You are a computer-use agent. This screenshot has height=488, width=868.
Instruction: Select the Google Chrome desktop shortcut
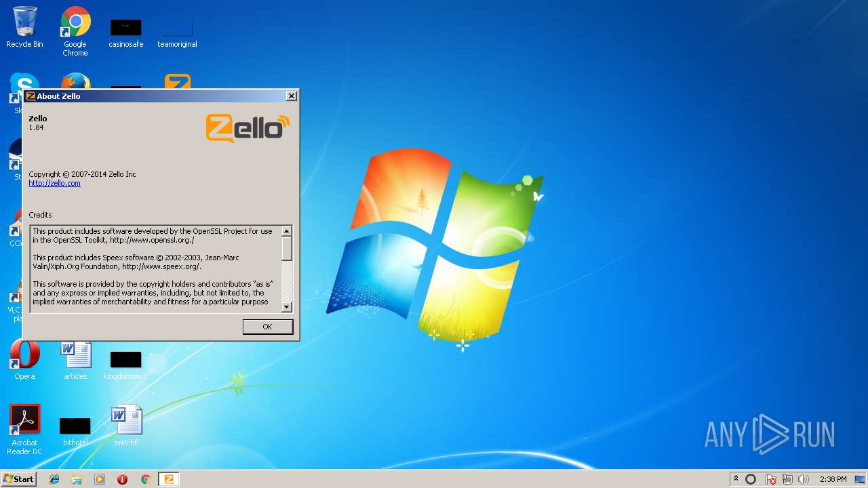pos(75,31)
